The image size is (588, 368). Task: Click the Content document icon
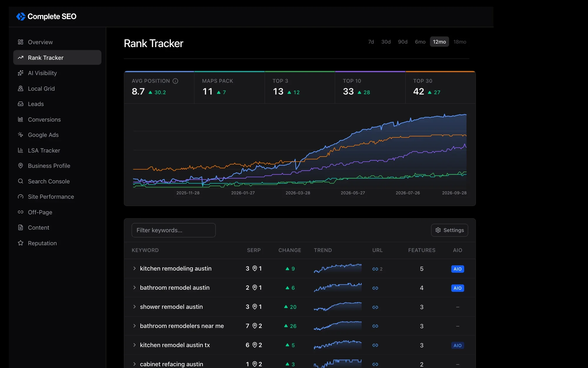pyautogui.click(x=21, y=228)
